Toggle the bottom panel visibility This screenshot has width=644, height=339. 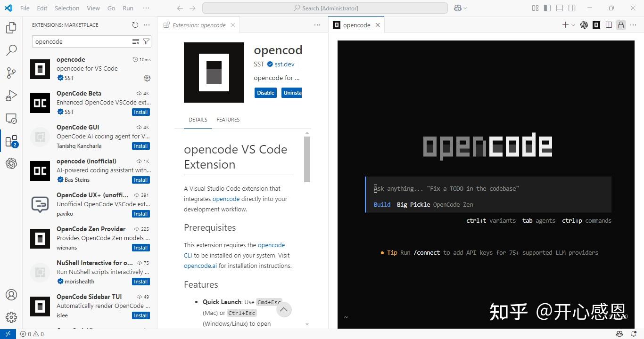point(559,8)
